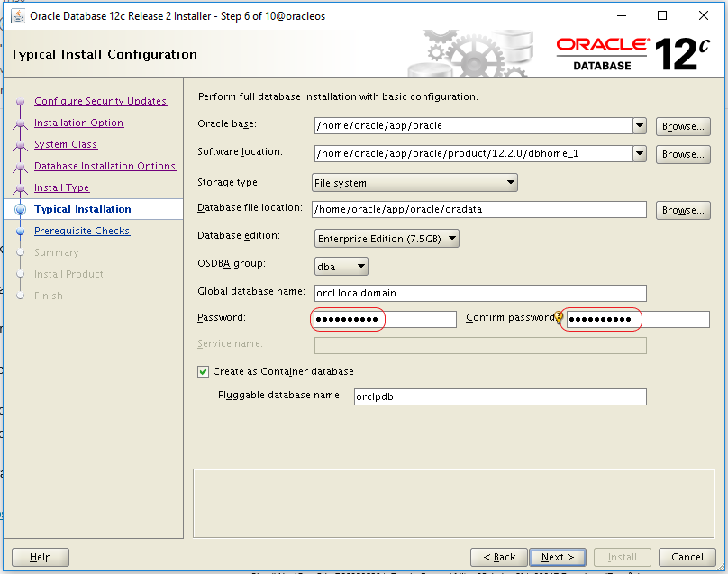The image size is (728, 574).
Task: Click the Back button
Action: pyautogui.click(x=499, y=557)
